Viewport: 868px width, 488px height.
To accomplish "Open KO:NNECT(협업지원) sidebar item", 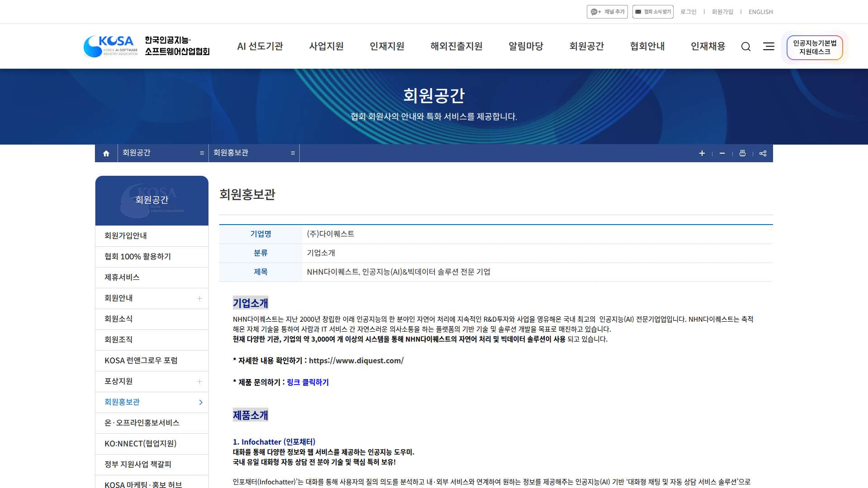I will pos(152,444).
